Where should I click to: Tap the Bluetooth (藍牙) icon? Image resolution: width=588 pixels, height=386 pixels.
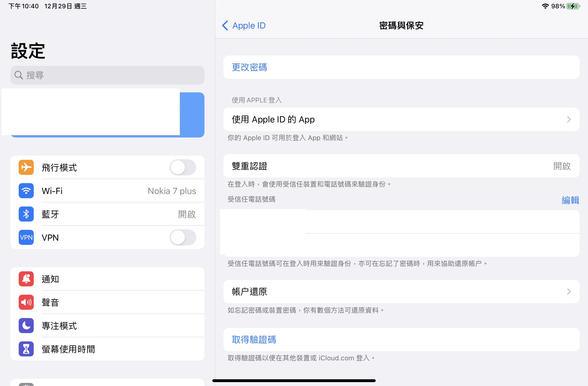26,214
